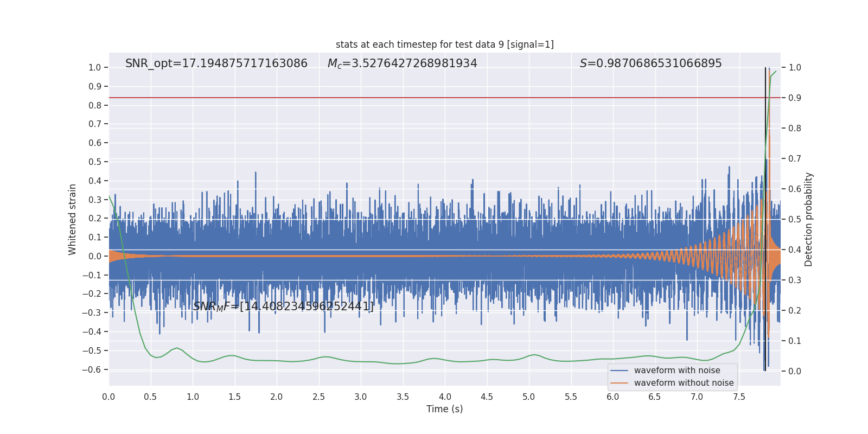Click the Detection probability axis tick 0.7
This screenshot has width=868, height=434.
click(795, 159)
